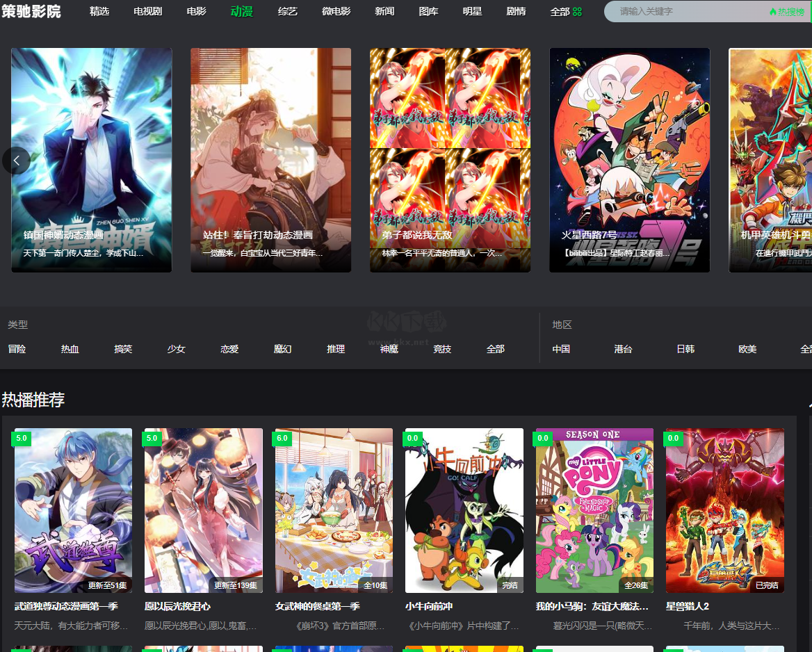Expand the 全部 categories grid icon
This screenshot has width=812, height=652.
click(x=578, y=12)
